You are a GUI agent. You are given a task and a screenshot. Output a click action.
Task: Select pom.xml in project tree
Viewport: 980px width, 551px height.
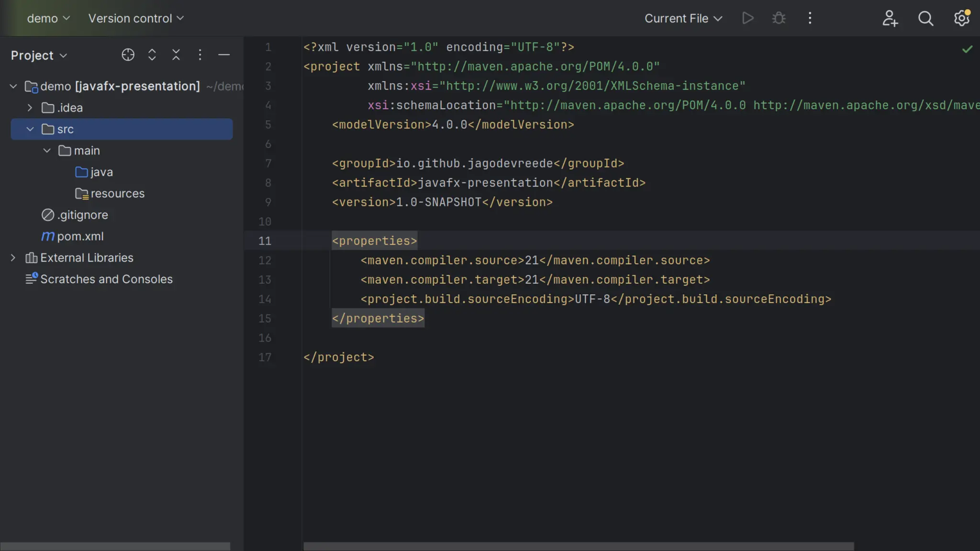click(x=80, y=236)
